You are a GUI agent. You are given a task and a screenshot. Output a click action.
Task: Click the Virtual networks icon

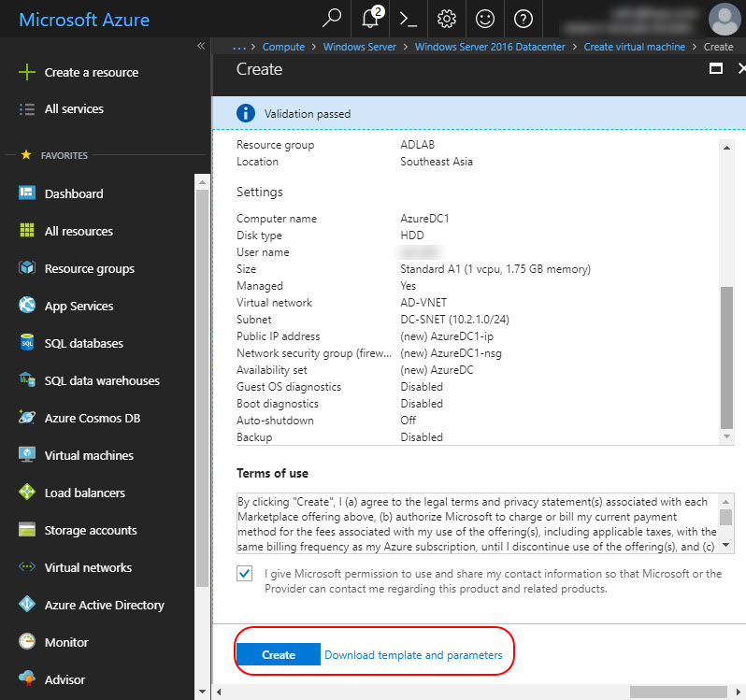27,566
